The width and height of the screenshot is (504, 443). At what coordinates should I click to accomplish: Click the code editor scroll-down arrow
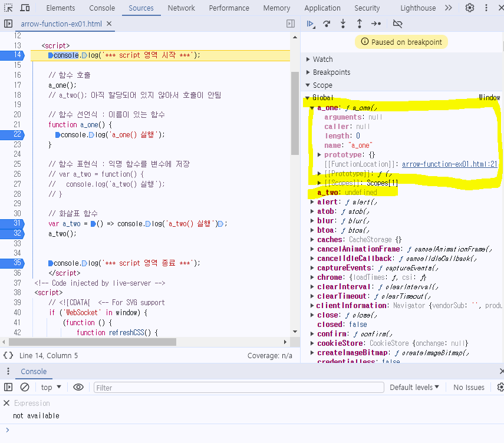(x=295, y=332)
